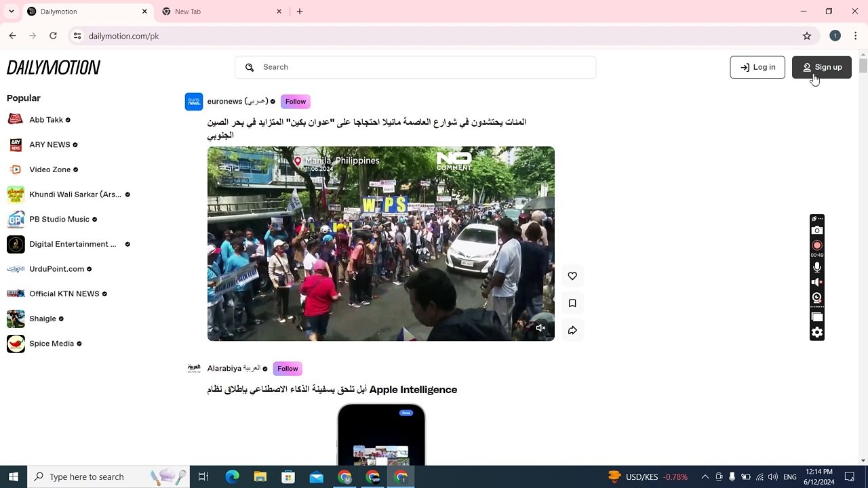Stop the screen recording

pyautogui.click(x=817, y=245)
